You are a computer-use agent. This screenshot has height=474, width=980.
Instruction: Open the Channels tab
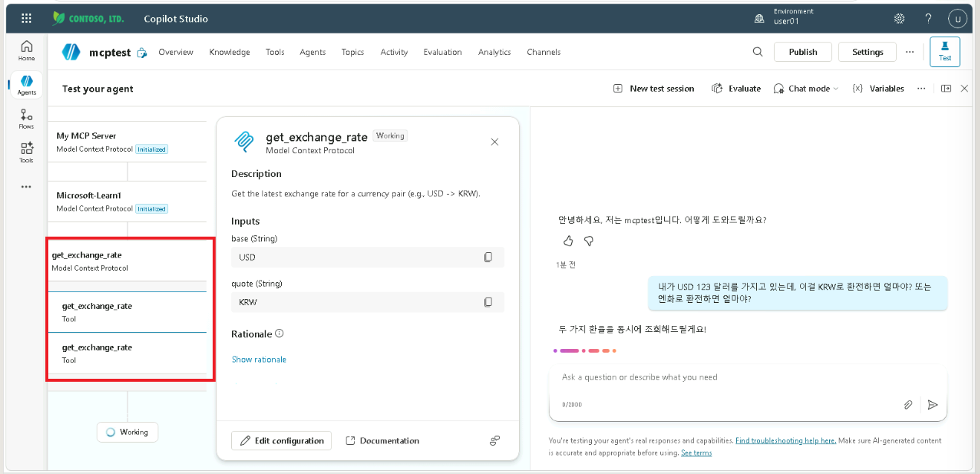(x=544, y=52)
